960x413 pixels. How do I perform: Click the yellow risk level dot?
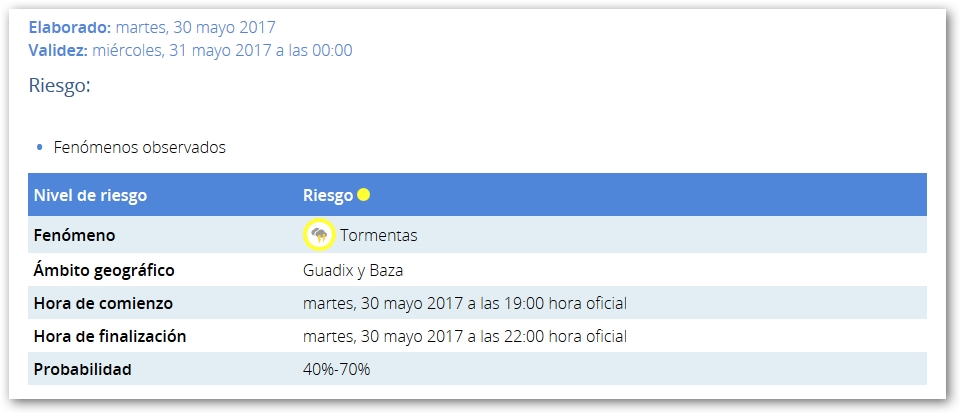(364, 195)
